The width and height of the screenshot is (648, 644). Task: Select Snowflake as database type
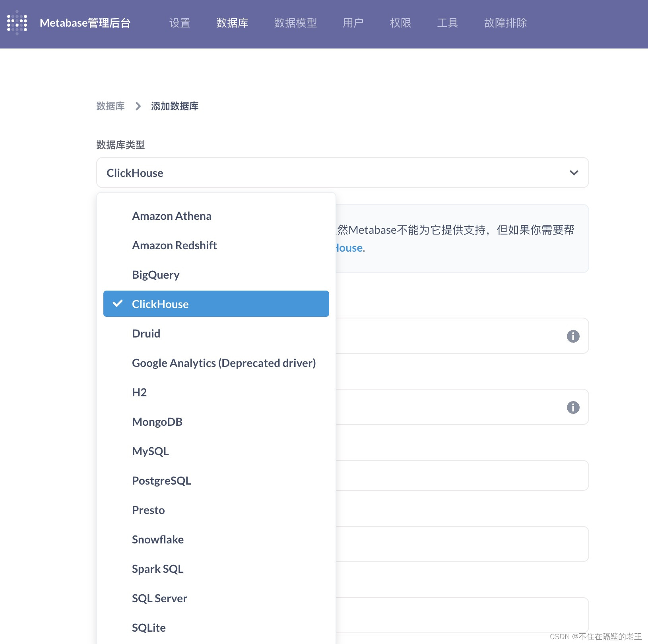click(216, 539)
